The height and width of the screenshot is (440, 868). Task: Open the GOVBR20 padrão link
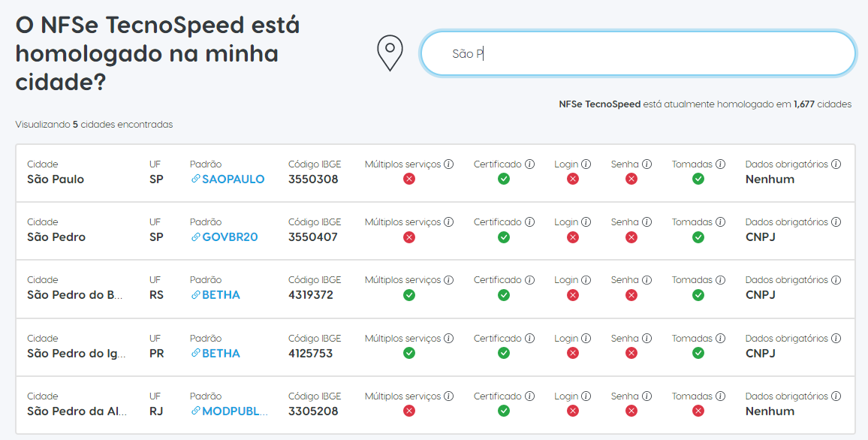(225, 237)
